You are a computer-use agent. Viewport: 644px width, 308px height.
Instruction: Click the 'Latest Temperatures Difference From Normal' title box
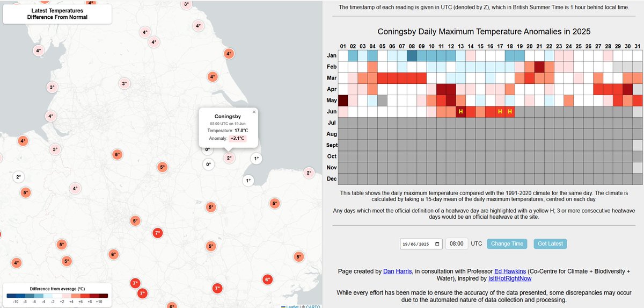click(x=57, y=14)
